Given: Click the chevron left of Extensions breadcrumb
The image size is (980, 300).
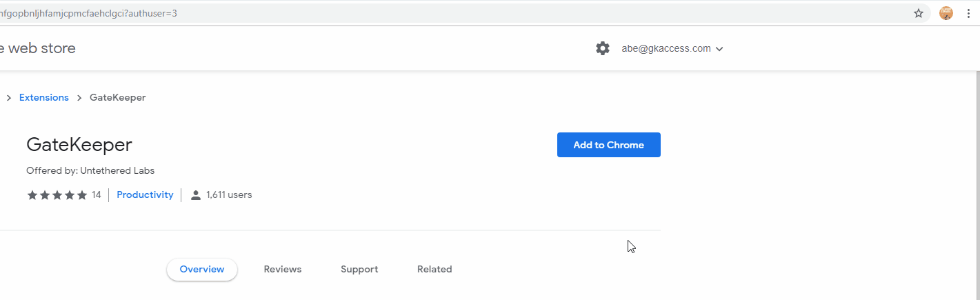Looking at the screenshot, I should point(9,98).
